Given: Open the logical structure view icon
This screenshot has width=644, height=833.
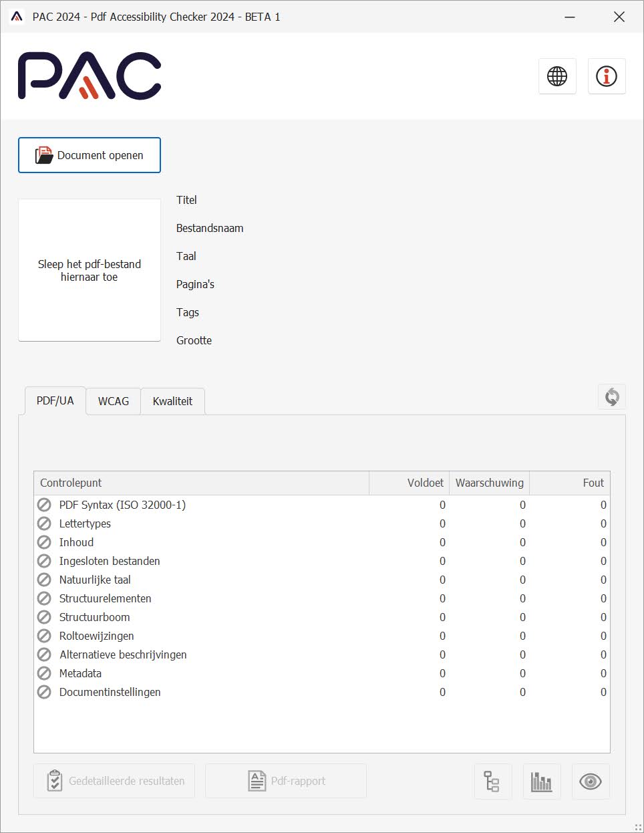Looking at the screenshot, I should [x=493, y=781].
